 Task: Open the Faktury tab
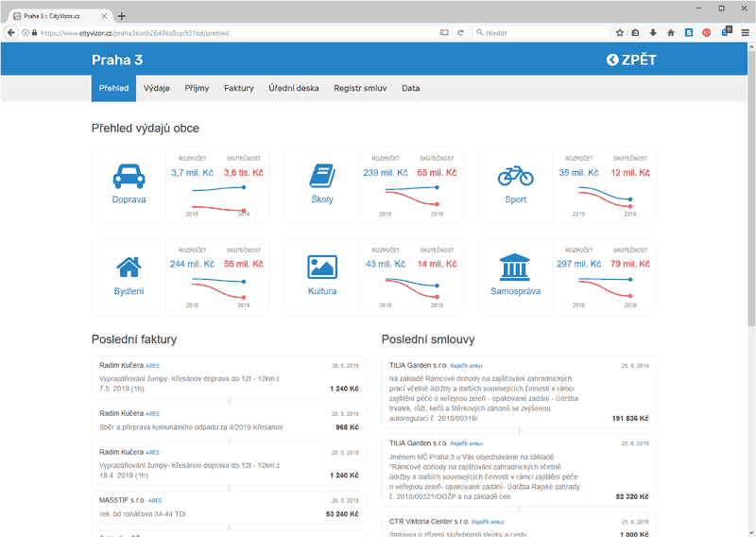click(x=239, y=88)
